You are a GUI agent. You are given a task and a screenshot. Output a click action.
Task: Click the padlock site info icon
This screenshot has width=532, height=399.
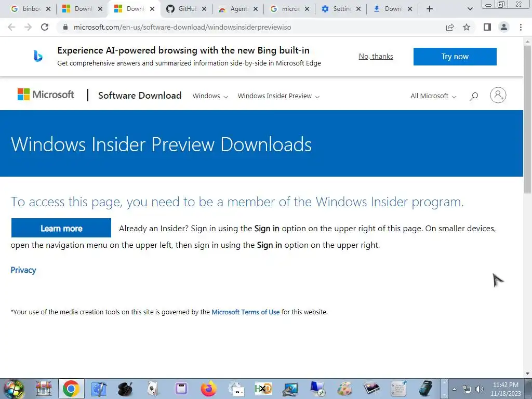point(65,27)
